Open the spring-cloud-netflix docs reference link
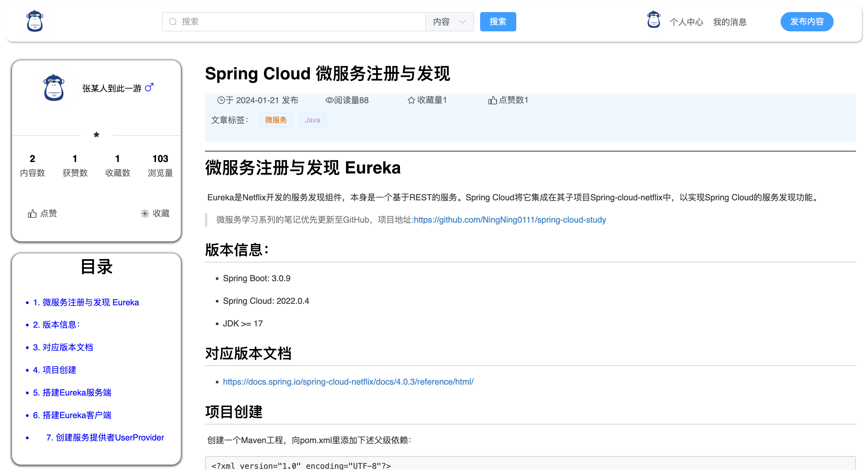The height and width of the screenshot is (470, 868). click(348, 382)
